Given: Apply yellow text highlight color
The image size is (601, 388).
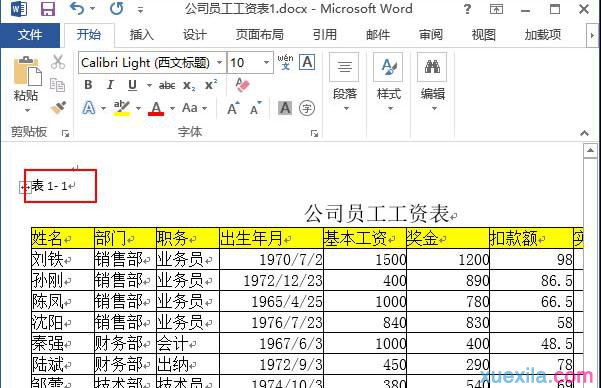Looking at the screenshot, I should coord(122,108).
